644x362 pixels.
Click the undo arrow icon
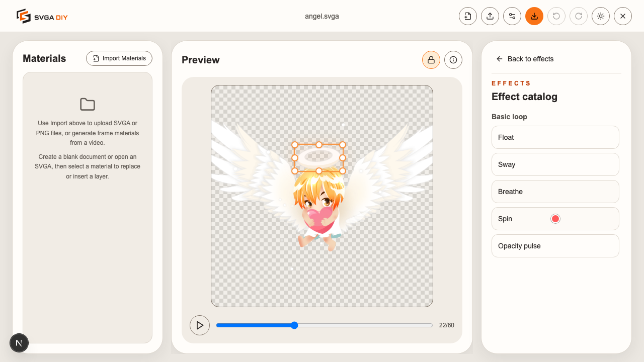click(556, 16)
